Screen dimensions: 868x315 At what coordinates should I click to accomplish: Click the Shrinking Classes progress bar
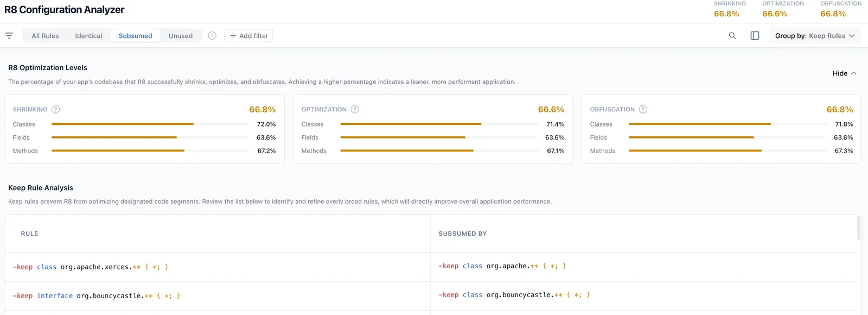(150, 124)
